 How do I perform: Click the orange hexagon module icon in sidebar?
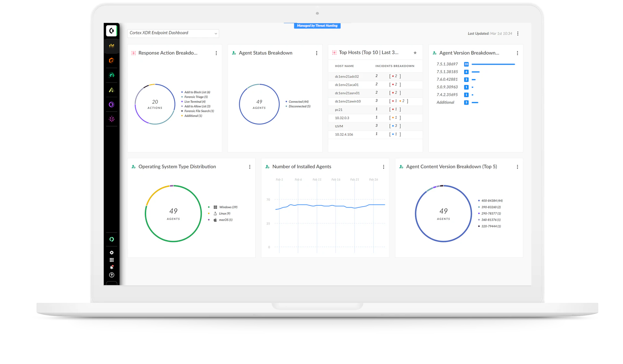tap(112, 60)
